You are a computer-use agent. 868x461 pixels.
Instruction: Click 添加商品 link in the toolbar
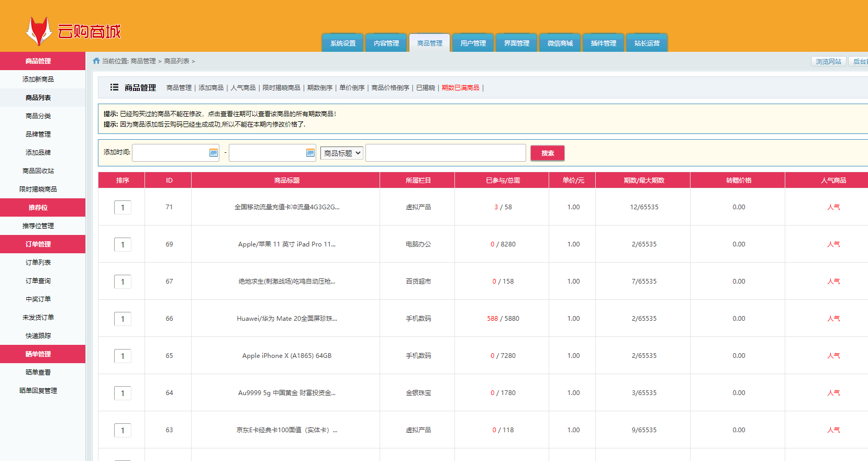pyautogui.click(x=211, y=87)
